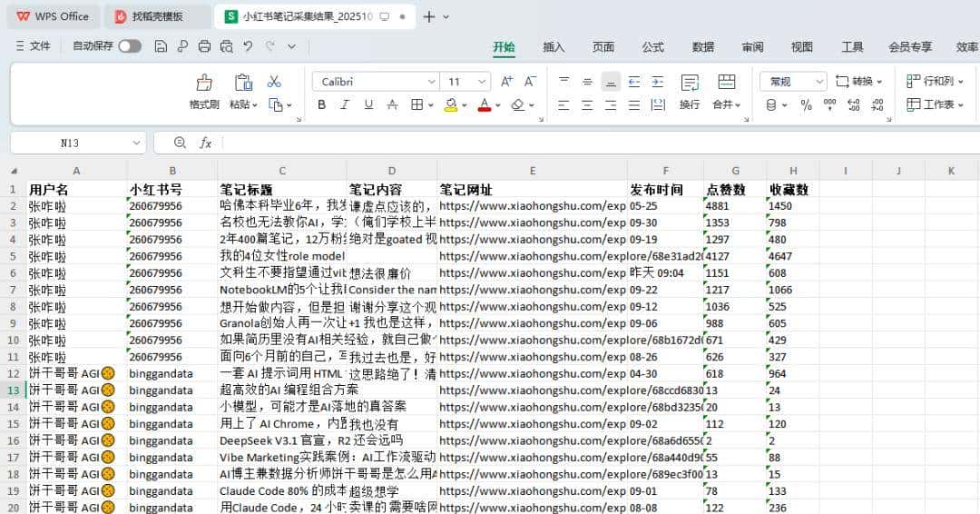Align text right horizontally

(611, 105)
